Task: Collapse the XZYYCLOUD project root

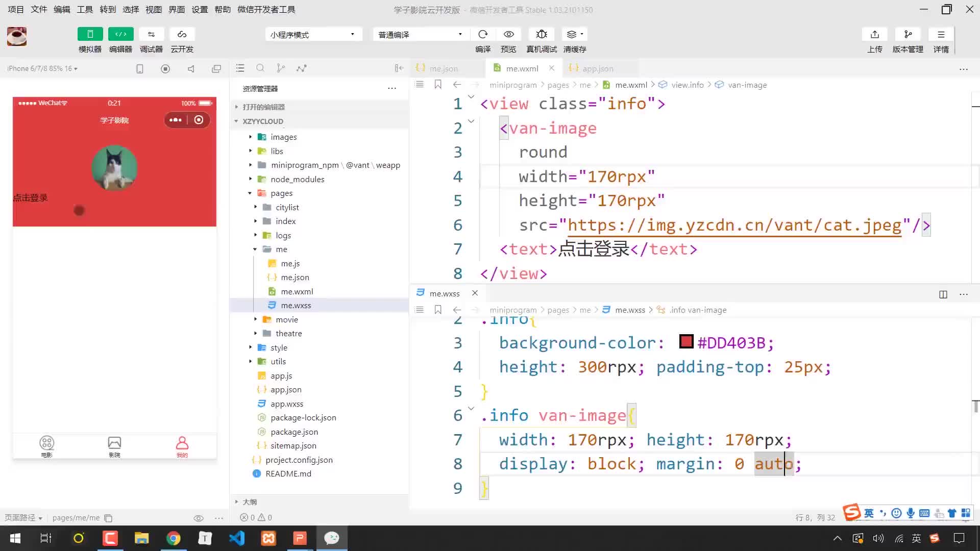Action: (319, 121)
